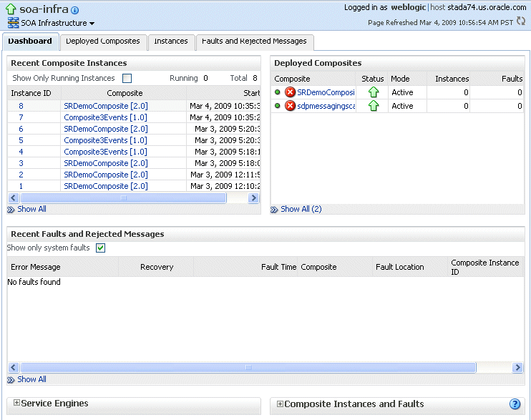The width and height of the screenshot is (531, 420).
Task: Open SRDemoComposite [2.0] link for instance 1
Action: (106, 186)
